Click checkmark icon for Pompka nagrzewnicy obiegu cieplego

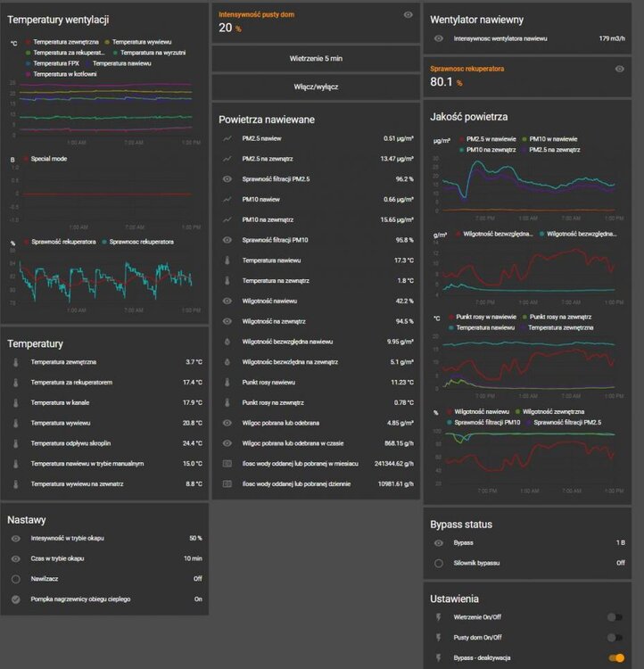pyautogui.click(x=15, y=599)
